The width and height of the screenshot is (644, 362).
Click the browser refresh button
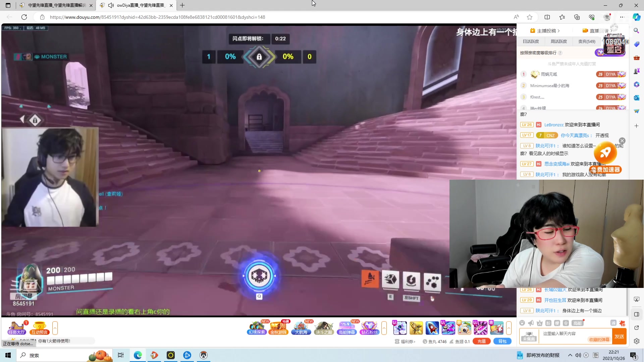[x=24, y=17]
